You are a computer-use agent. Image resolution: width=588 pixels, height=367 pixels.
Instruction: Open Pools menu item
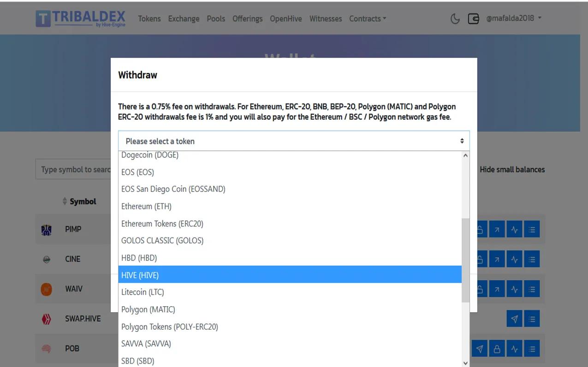216,18
